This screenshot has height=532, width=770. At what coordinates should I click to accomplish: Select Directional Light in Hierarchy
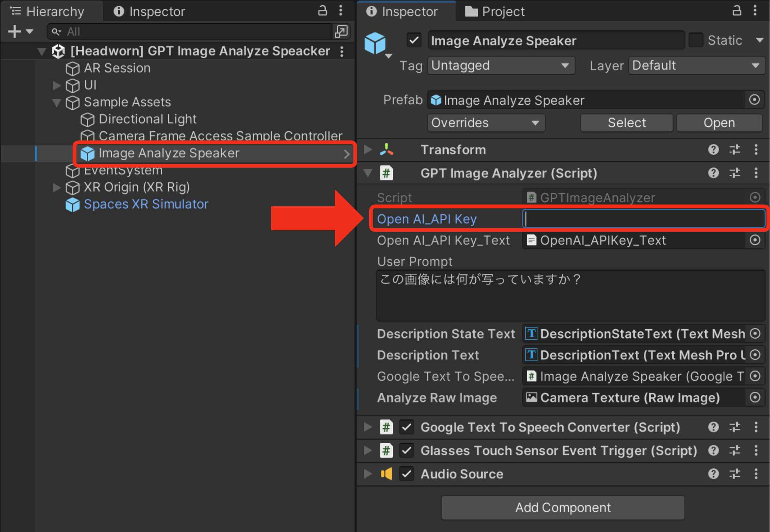(x=147, y=119)
